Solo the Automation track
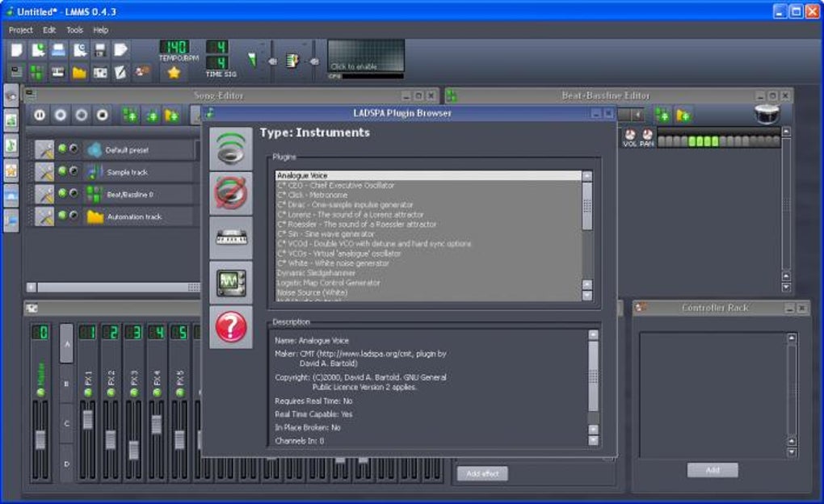Screen dimensions: 824x504 click(x=74, y=215)
